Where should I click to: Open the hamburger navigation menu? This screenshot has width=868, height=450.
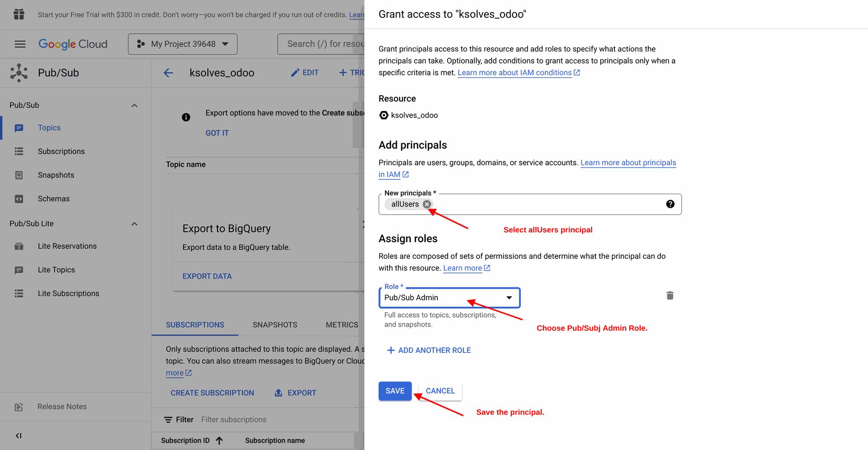coord(20,44)
